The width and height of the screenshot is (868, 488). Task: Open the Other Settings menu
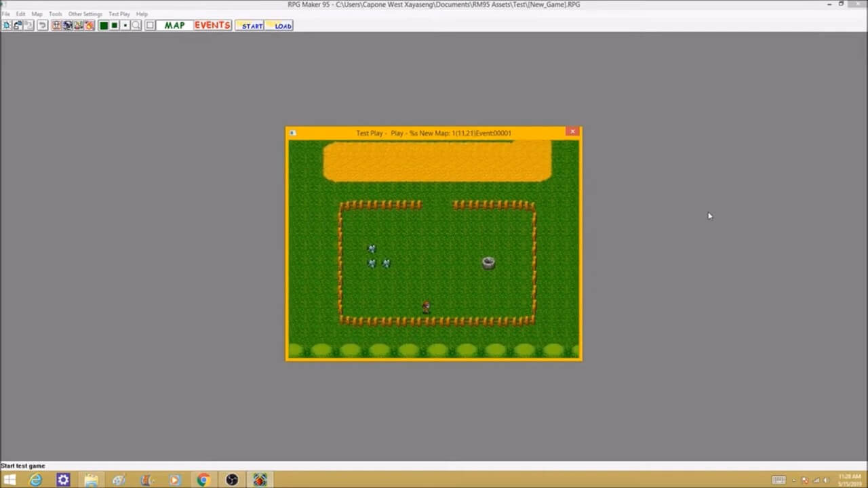85,14
